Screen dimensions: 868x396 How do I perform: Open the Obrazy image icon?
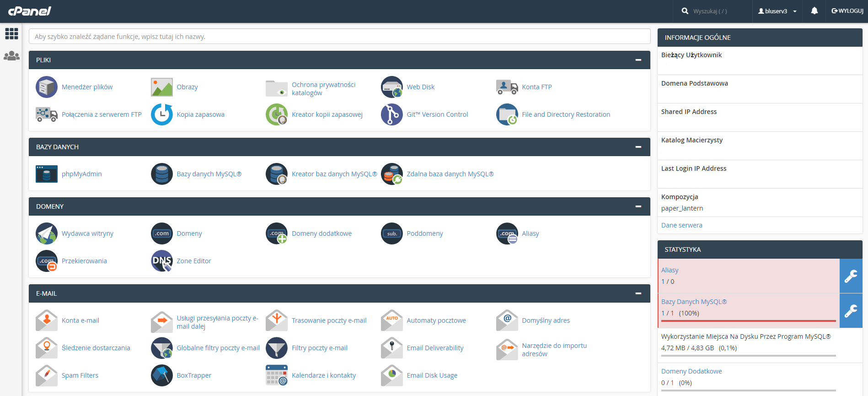click(162, 87)
